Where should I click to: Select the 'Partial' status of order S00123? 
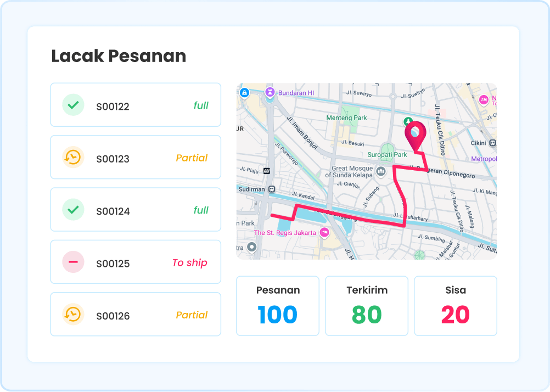coord(192,158)
